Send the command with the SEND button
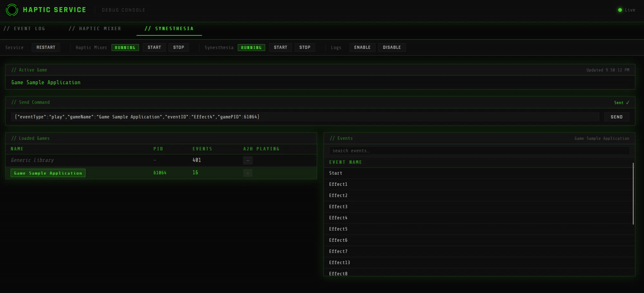644x293 pixels. [617, 117]
